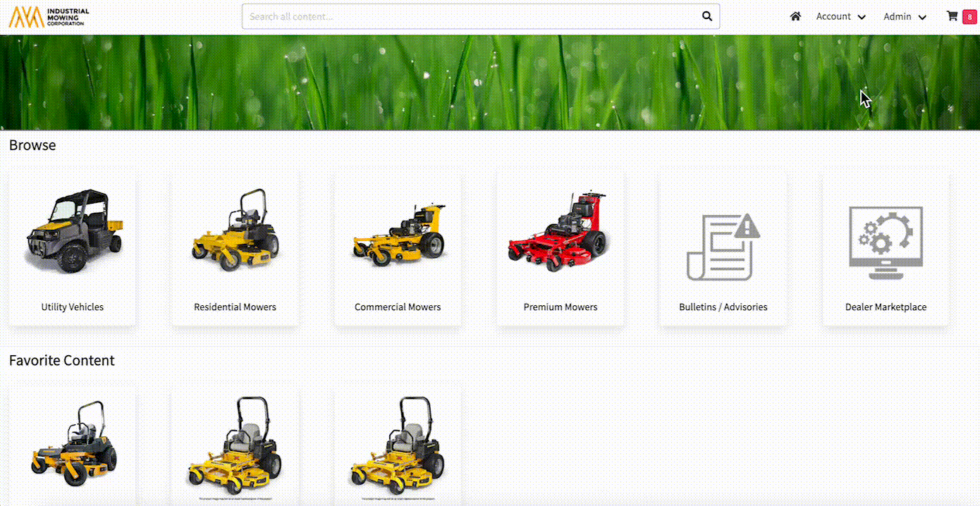
Task: Open the first favorite content mower thumbnail
Action: pyautogui.click(x=73, y=444)
